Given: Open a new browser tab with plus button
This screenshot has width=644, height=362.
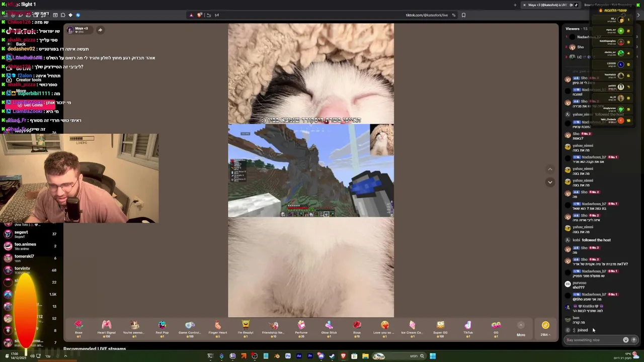Looking at the screenshot, I should coord(515,5).
